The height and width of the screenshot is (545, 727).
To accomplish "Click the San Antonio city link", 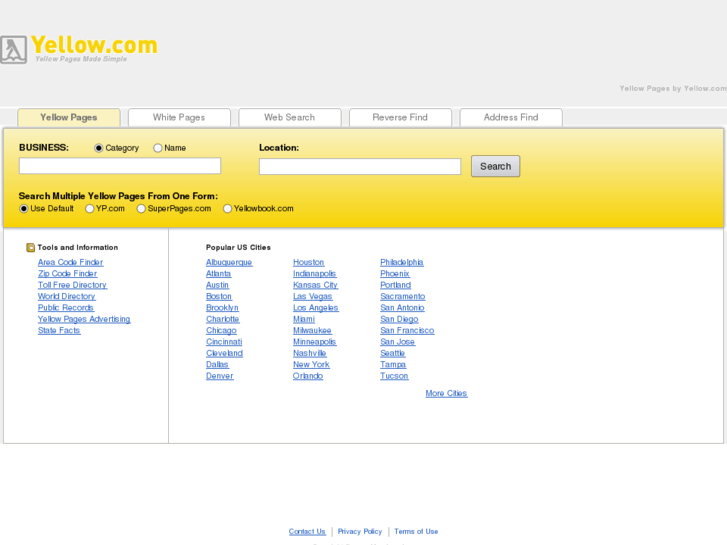I will coord(402,308).
